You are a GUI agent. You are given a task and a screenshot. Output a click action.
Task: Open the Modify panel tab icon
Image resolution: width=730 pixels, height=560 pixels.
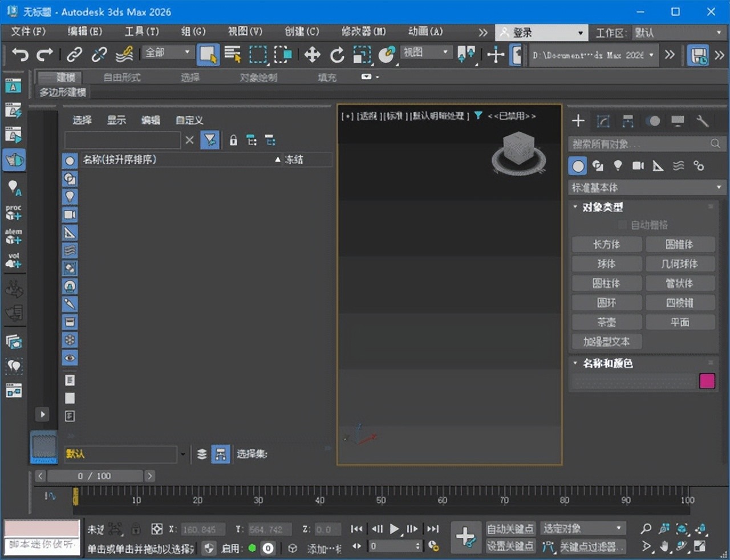[x=603, y=121]
